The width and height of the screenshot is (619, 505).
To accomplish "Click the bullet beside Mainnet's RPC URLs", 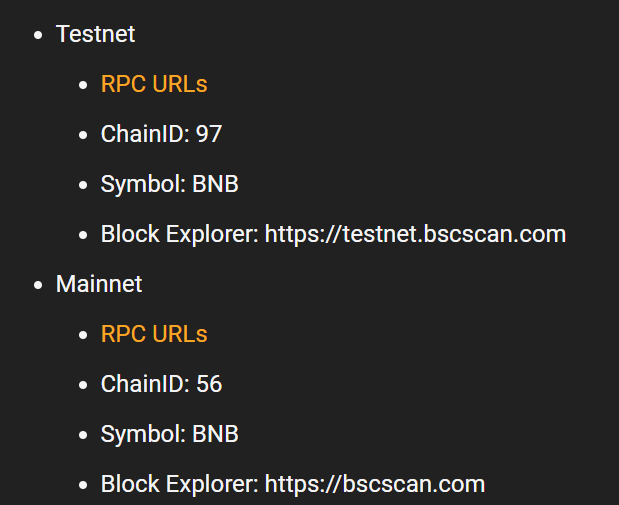I will pos(83,335).
